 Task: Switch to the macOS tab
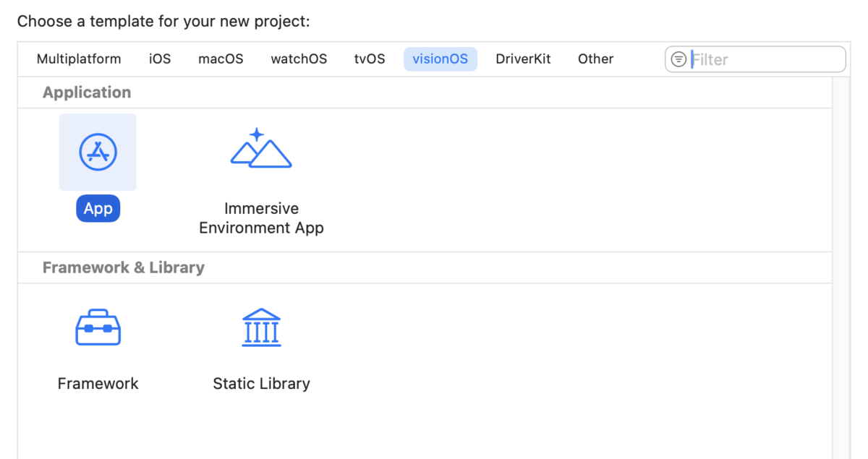(221, 59)
